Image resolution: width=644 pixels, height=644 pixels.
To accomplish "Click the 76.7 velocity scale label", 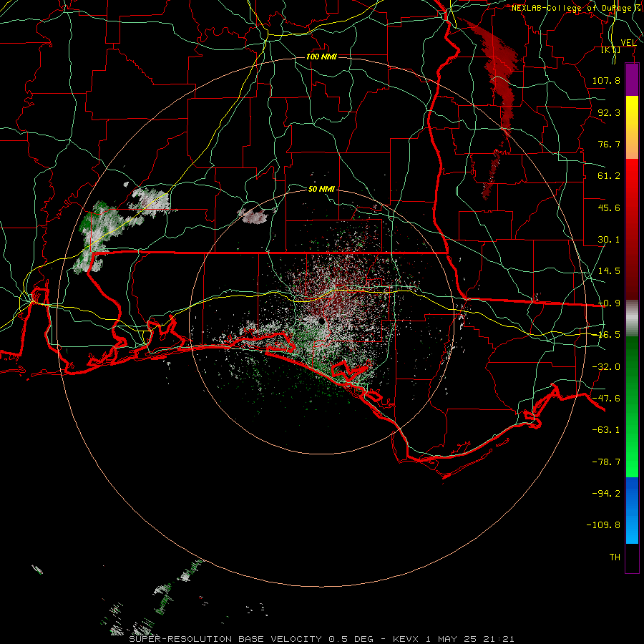I will tap(609, 144).
